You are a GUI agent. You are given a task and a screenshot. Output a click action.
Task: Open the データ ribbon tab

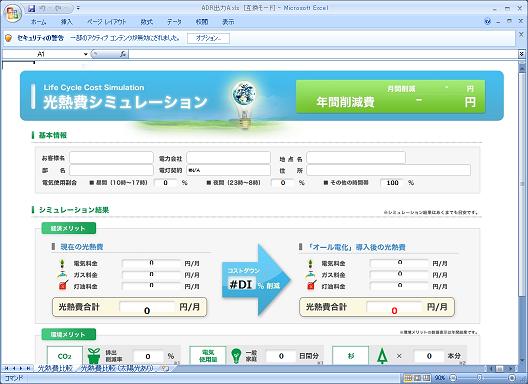(174, 22)
